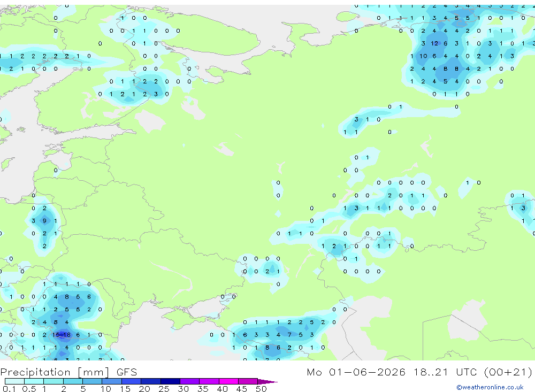Select the magenta swatch between 35 and 40

tap(209, 381)
